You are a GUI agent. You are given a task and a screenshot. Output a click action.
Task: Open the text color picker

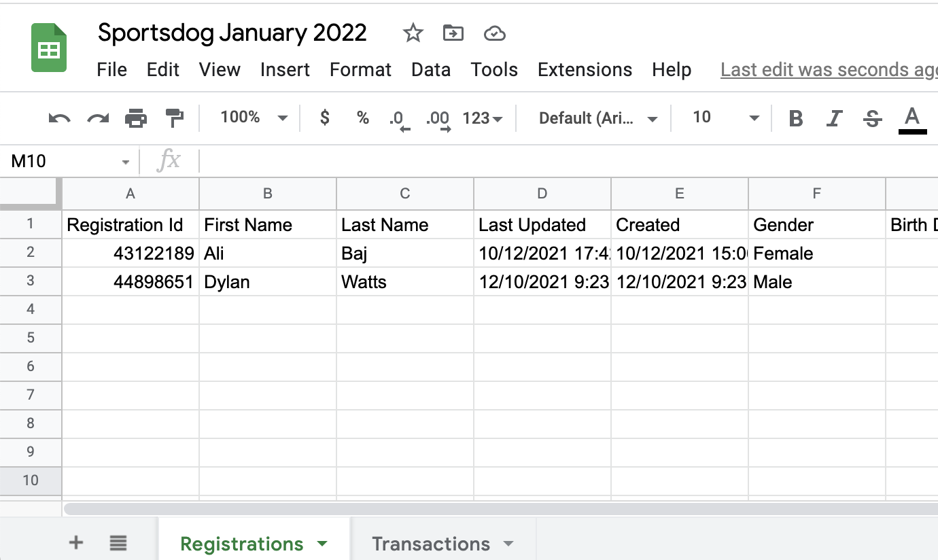912,118
